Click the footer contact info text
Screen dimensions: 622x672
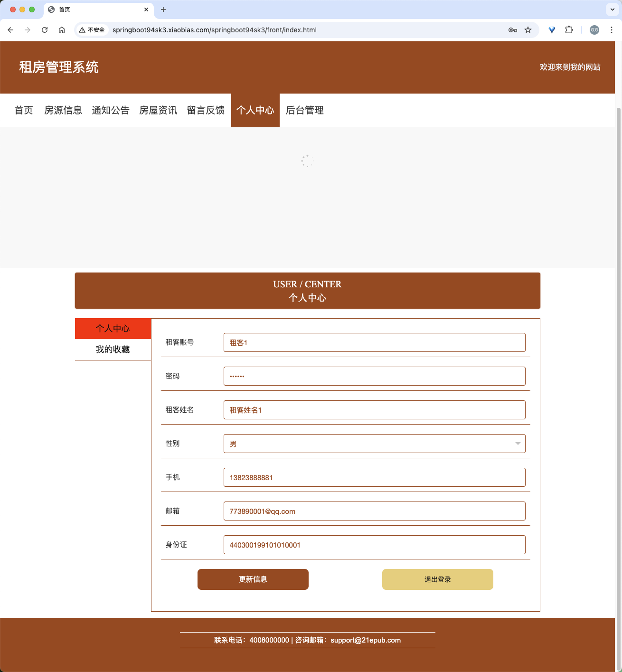pyautogui.click(x=307, y=640)
